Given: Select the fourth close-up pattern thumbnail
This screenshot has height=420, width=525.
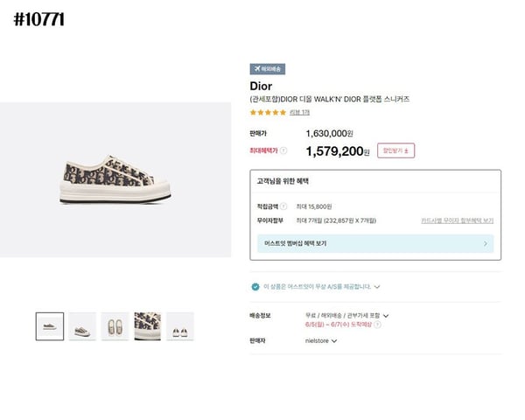Looking at the screenshot, I should click(147, 326).
